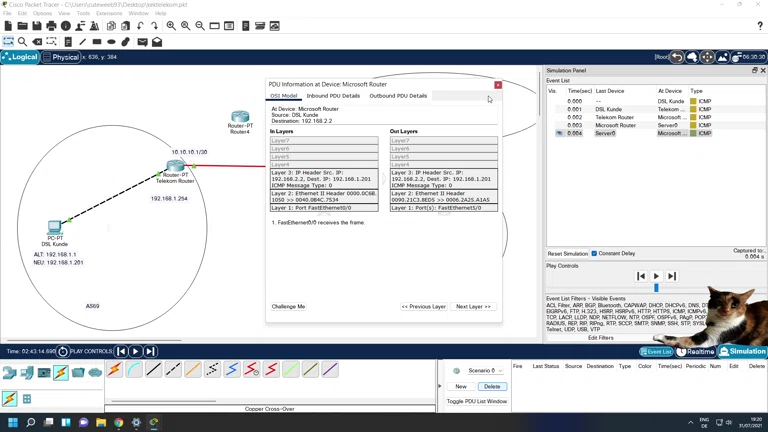Click the DSL Kunde PC icon

click(x=55, y=229)
